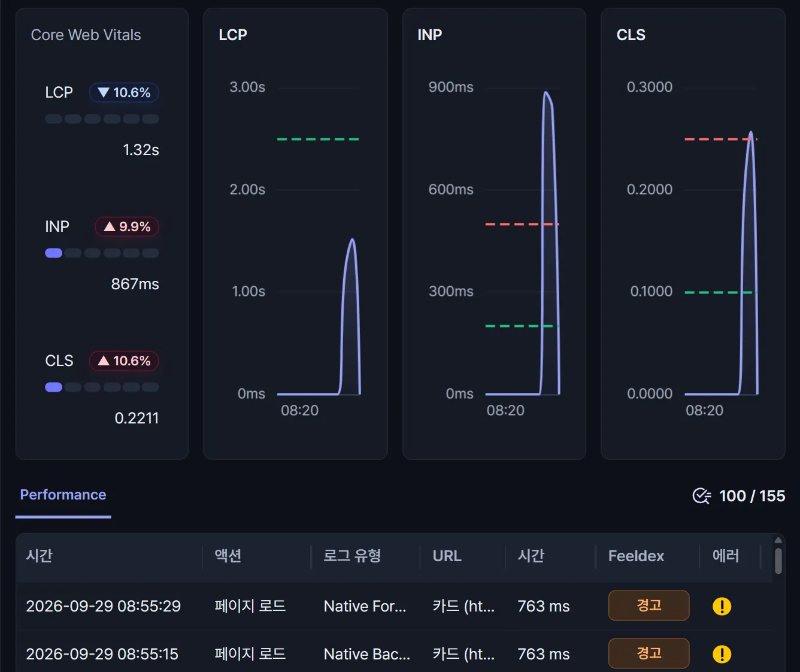Click the Native Bac... log type cell
Image resolution: width=800 pixels, height=672 pixels.
(x=367, y=654)
